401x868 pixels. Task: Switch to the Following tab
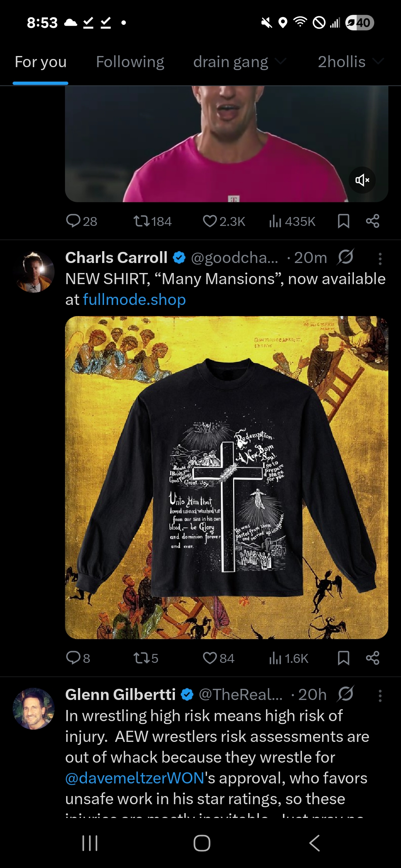click(130, 62)
